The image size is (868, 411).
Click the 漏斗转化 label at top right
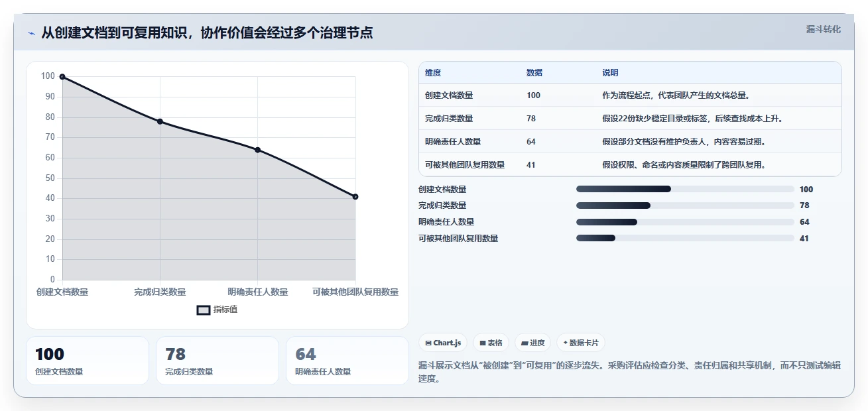[x=823, y=29]
